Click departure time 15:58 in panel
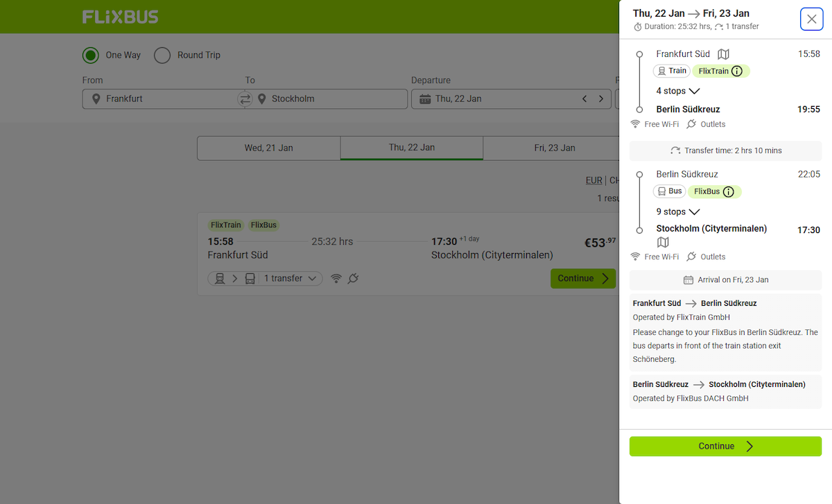This screenshot has width=832, height=504. (x=809, y=54)
